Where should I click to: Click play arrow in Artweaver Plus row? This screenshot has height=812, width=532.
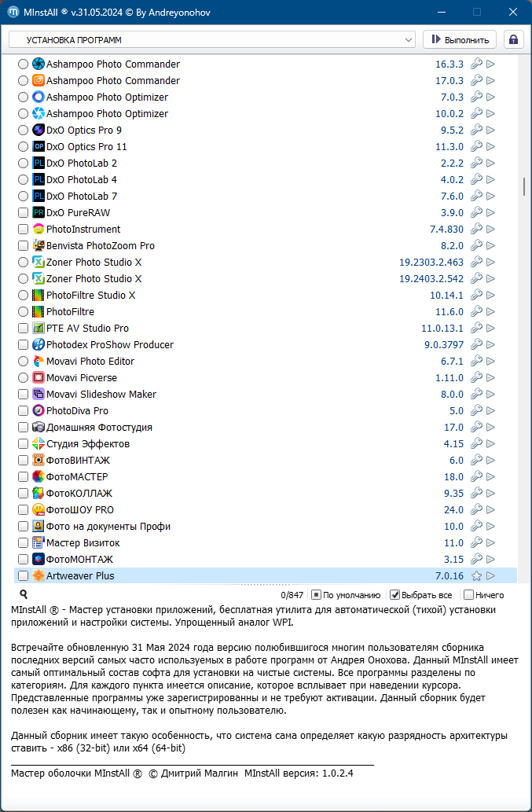tap(491, 576)
